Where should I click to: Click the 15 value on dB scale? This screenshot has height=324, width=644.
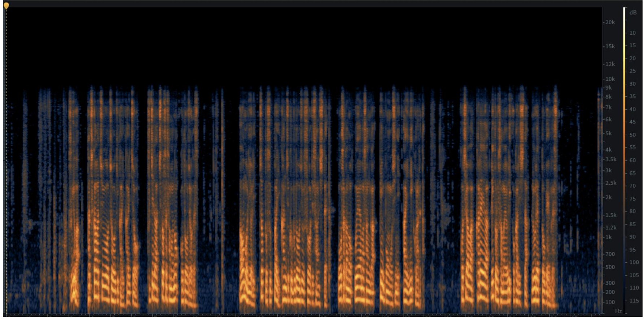[x=633, y=45]
